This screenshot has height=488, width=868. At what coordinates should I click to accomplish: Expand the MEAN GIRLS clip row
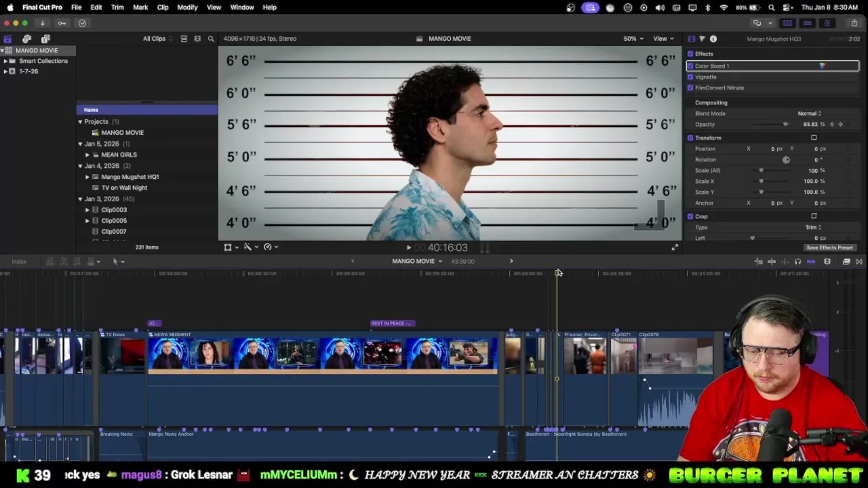click(x=87, y=155)
